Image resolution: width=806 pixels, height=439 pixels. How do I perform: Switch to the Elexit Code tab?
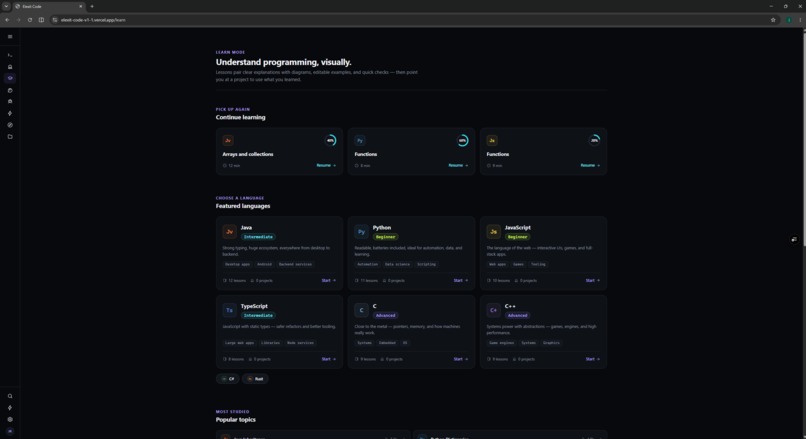pos(49,6)
